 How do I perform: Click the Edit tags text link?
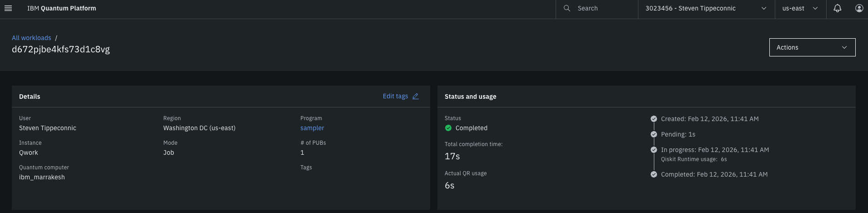tap(395, 96)
